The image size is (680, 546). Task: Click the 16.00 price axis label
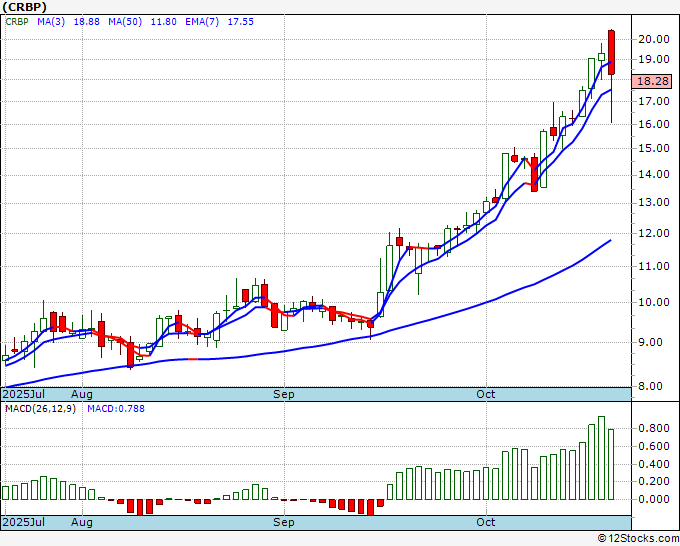point(654,124)
